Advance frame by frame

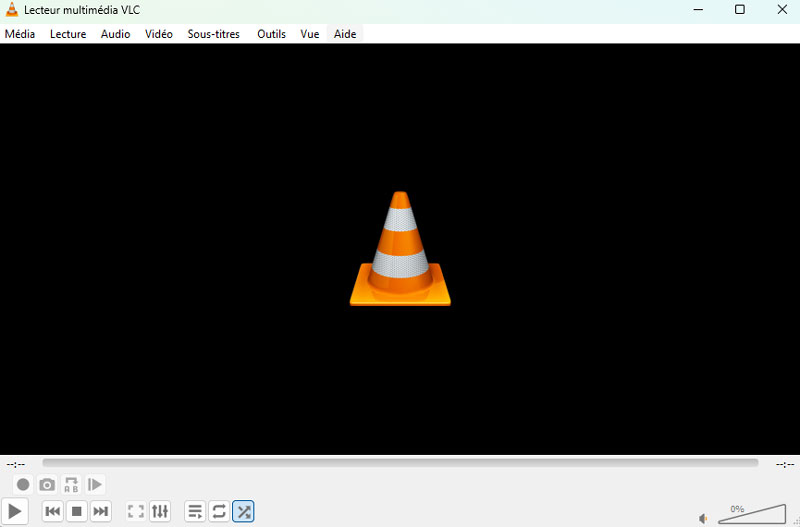(95, 485)
